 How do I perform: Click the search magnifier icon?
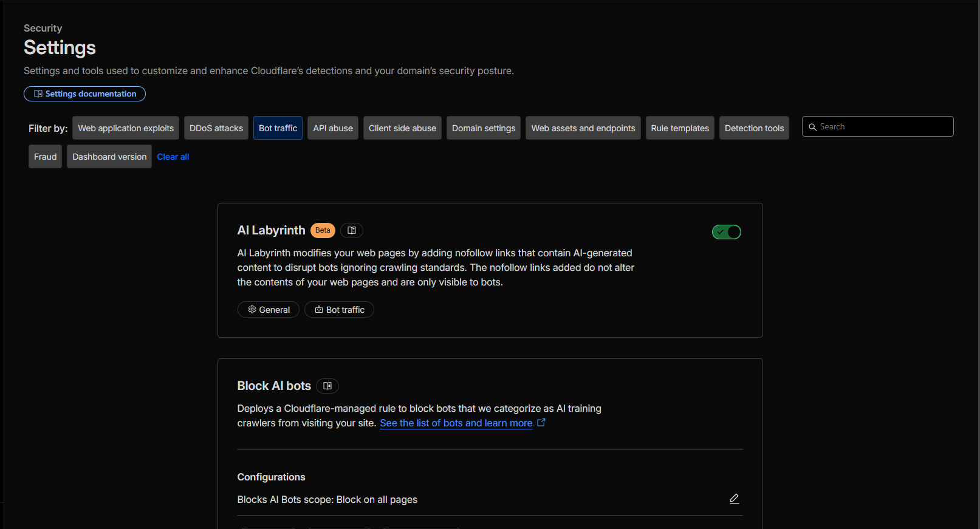(x=812, y=127)
